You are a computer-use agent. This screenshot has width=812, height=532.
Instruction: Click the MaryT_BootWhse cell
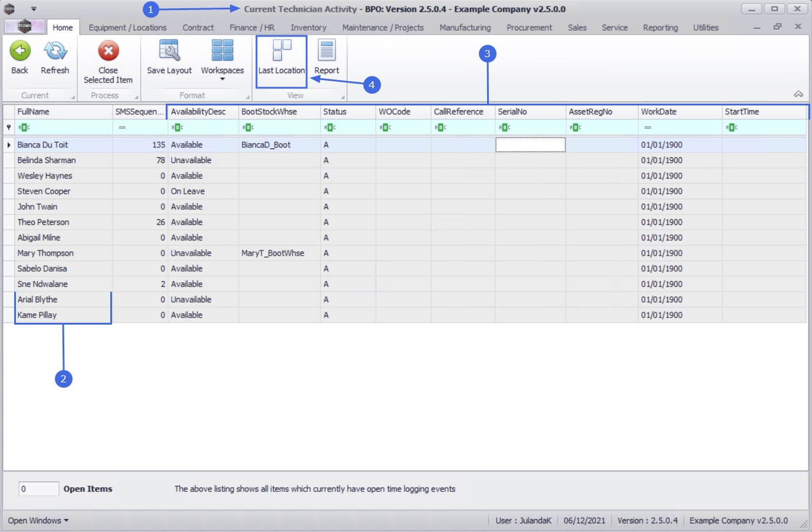tap(280, 253)
